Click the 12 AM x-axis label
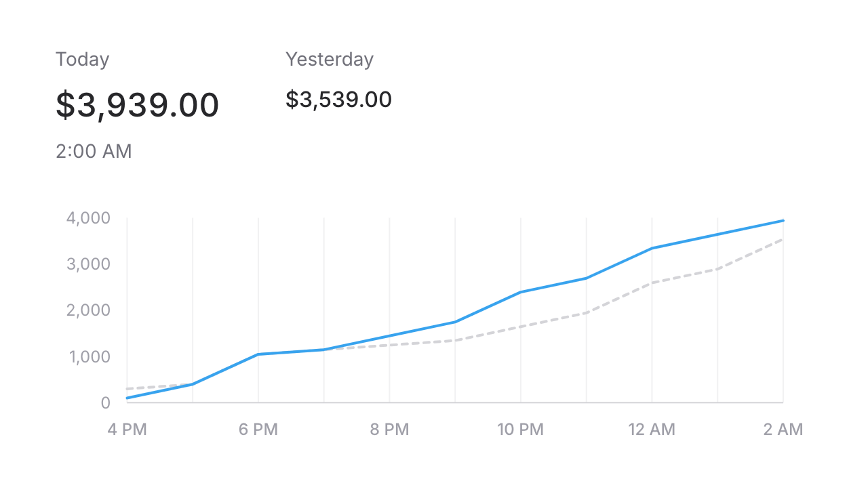 pyautogui.click(x=652, y=430)
